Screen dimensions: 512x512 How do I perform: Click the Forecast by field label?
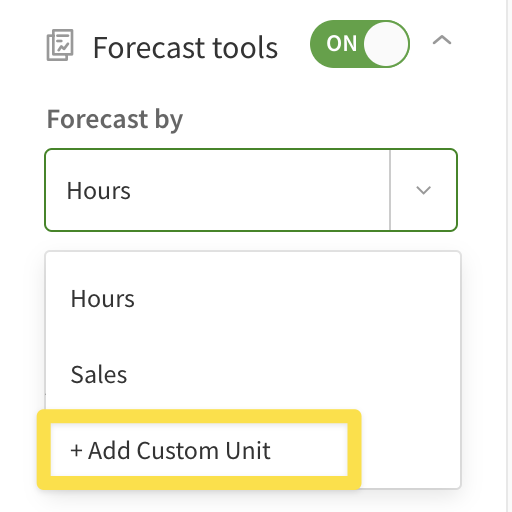click(x=115, y=120)
